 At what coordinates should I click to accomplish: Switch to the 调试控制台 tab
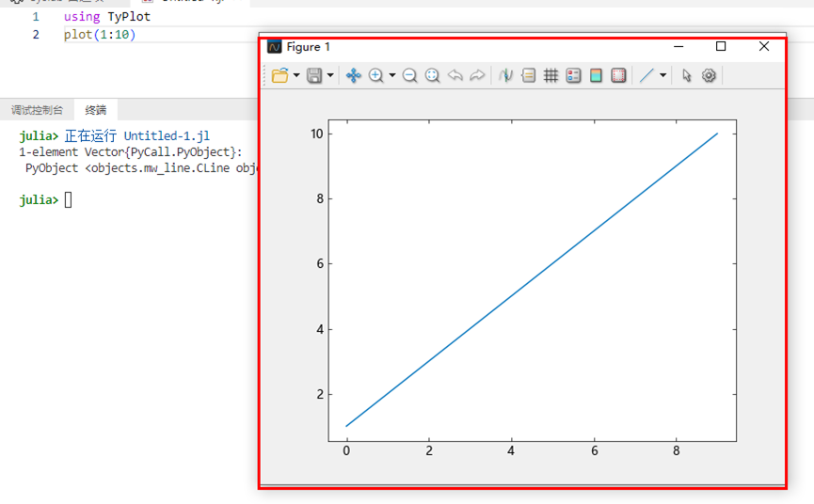click(x=37, y=110)
